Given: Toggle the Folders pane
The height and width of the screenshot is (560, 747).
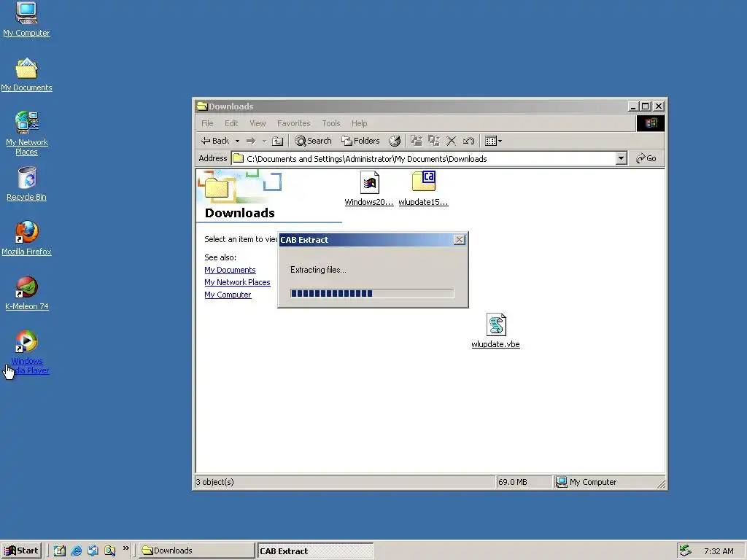Looking at the screenshot, I should point(360,141).
